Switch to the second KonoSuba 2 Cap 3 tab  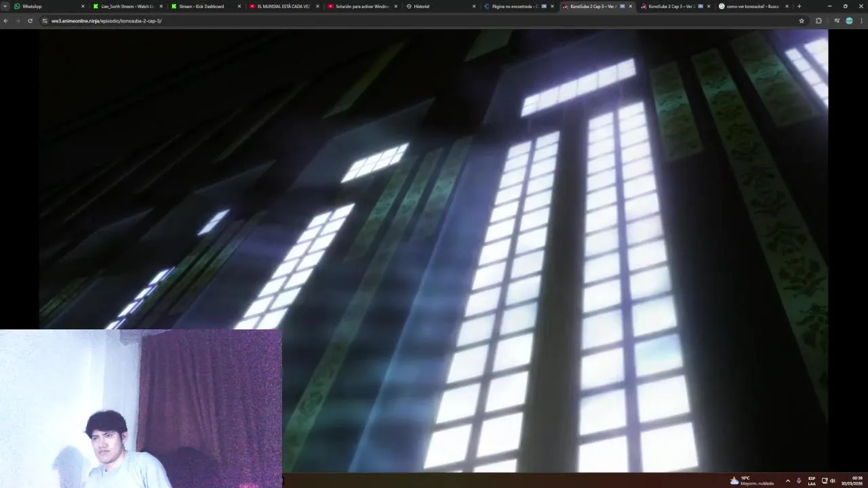pyautogui.click(x=674, y=6)
